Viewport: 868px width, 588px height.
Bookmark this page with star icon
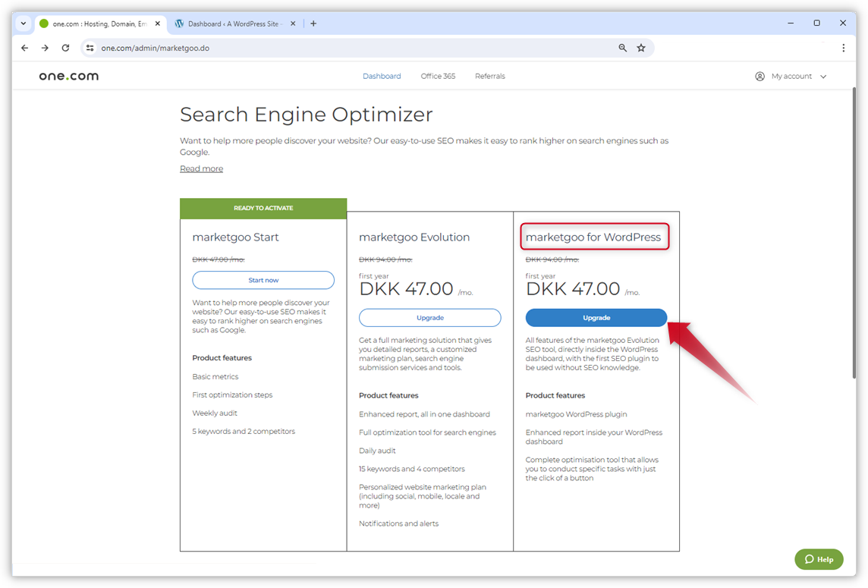point(641,48)
